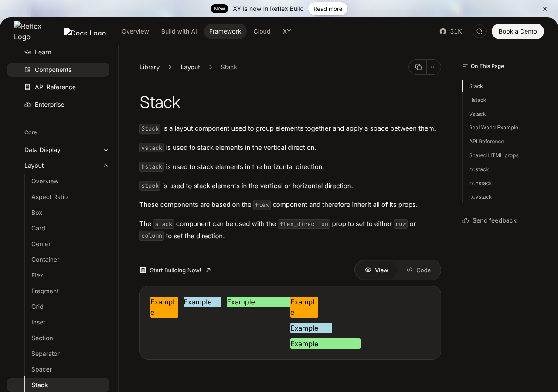Screen dimensions: 558x392
Task: Collapse the Layout section
Action: [66, 166]
